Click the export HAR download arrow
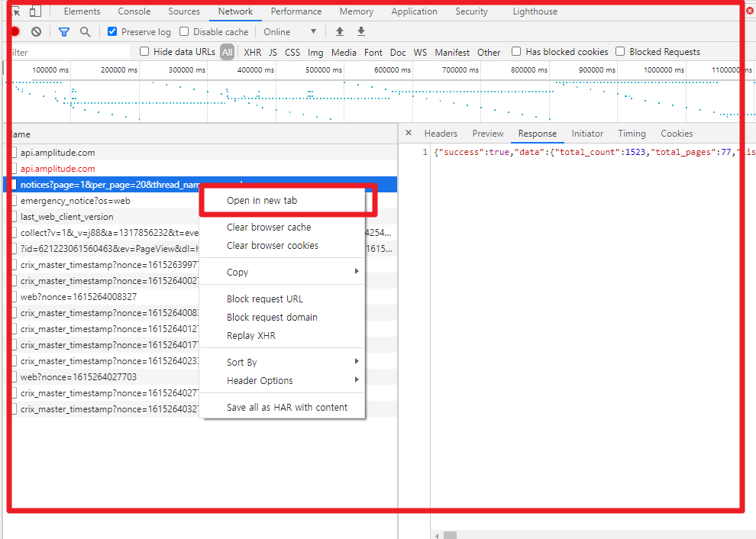Screen dimensions: 756x539 361,32
